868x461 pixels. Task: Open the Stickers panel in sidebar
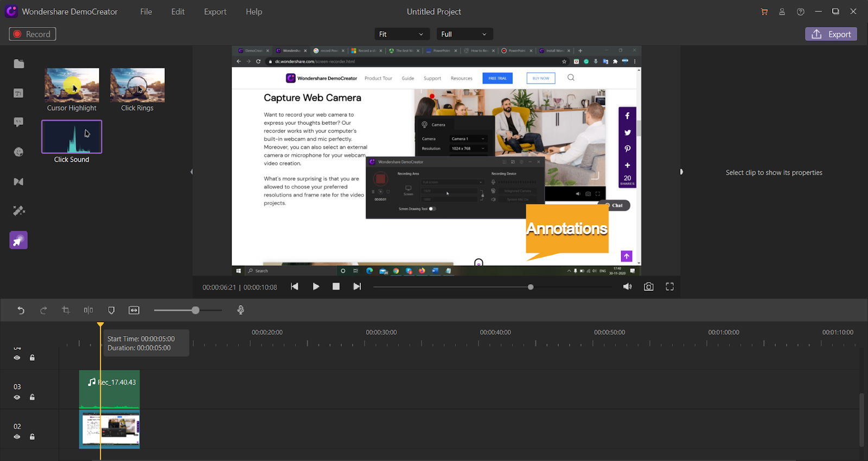tap(18, 152)
